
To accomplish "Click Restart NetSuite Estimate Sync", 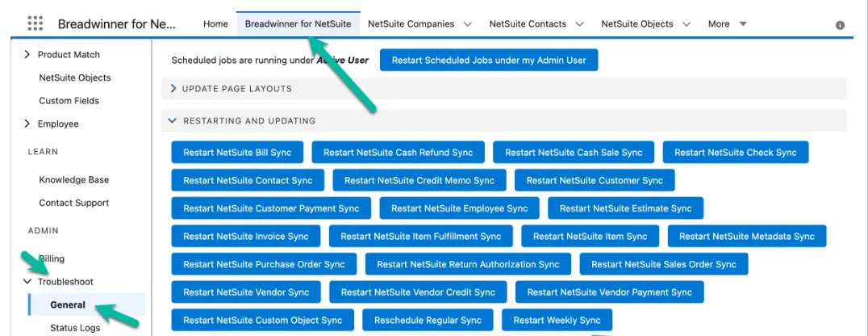I will [625, 208].
